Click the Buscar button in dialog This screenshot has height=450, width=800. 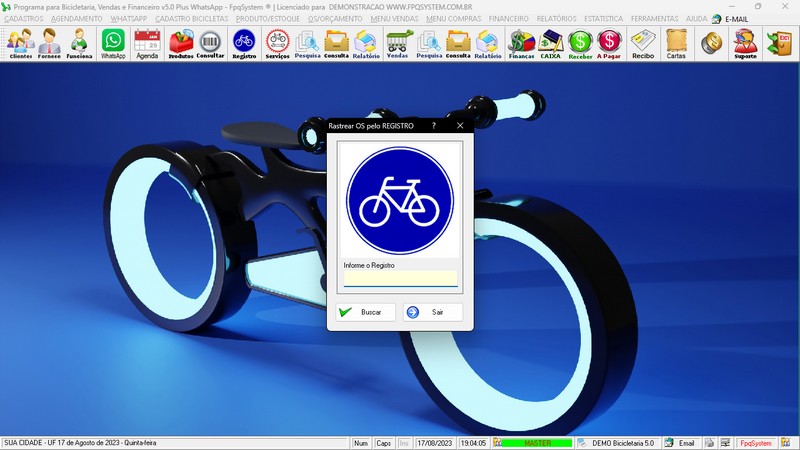(x=365, y=312)
